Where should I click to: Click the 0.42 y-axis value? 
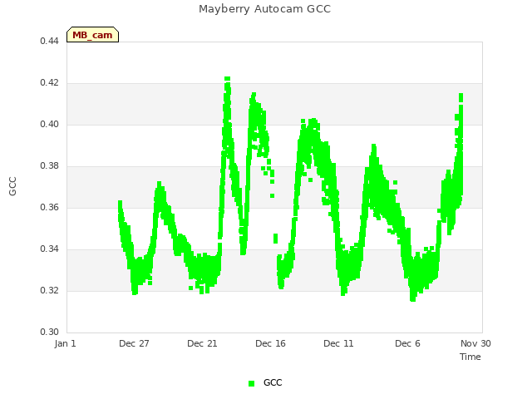[x=50, y=83]
